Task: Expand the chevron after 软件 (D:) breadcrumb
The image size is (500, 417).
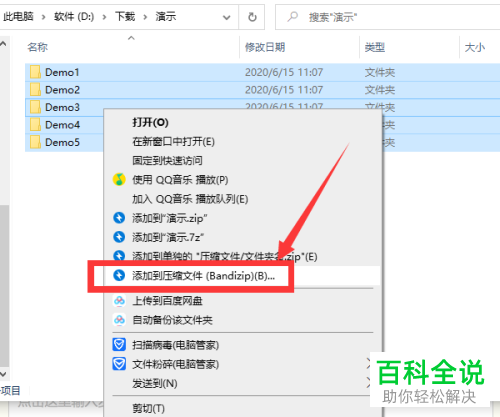Action: [x=104, y=17]
